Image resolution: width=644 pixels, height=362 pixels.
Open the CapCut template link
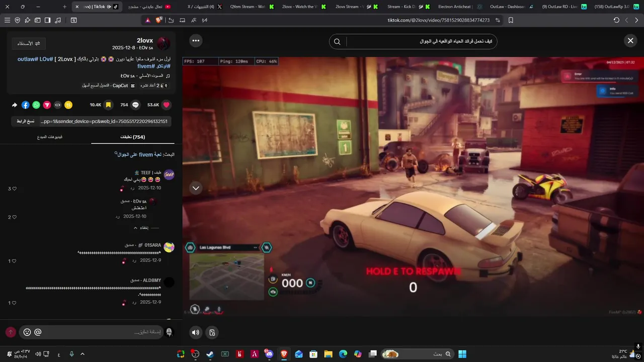(x=108, y=85)
